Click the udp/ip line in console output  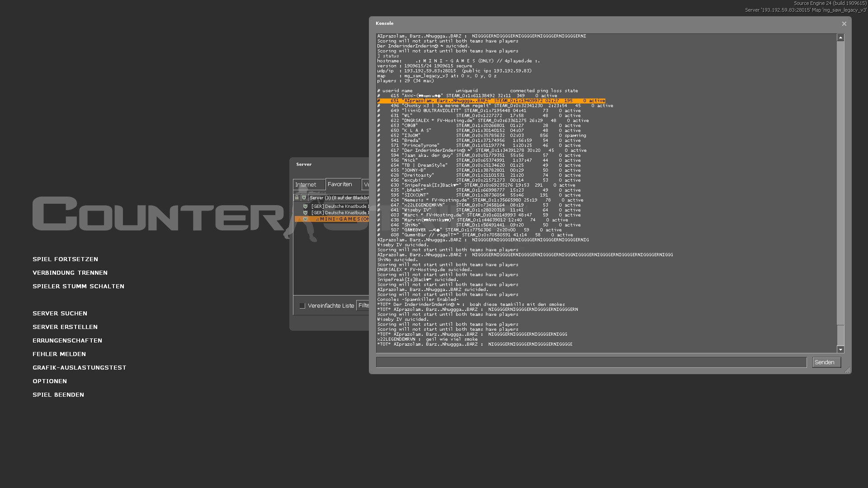tap(454, 71)
